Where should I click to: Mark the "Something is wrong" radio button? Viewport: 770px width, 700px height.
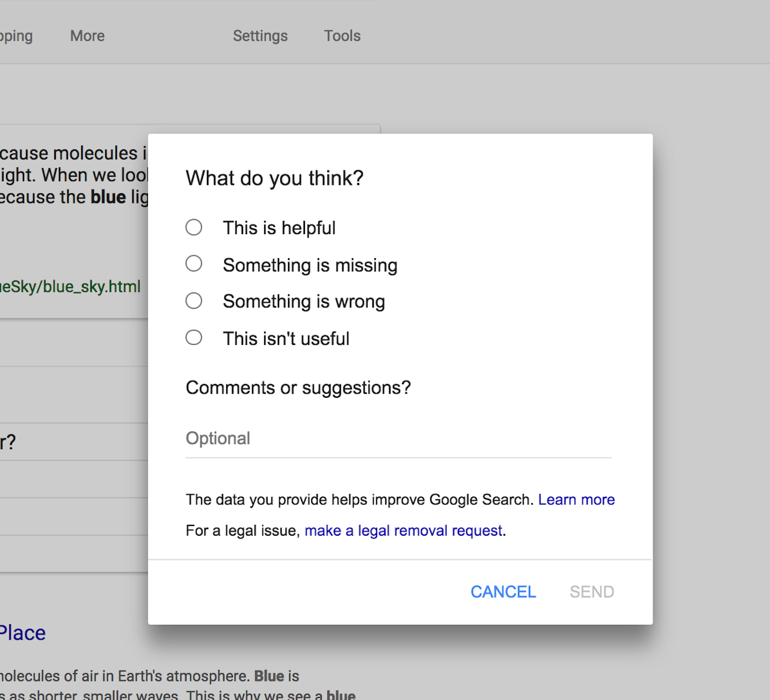tap(194, 301)
